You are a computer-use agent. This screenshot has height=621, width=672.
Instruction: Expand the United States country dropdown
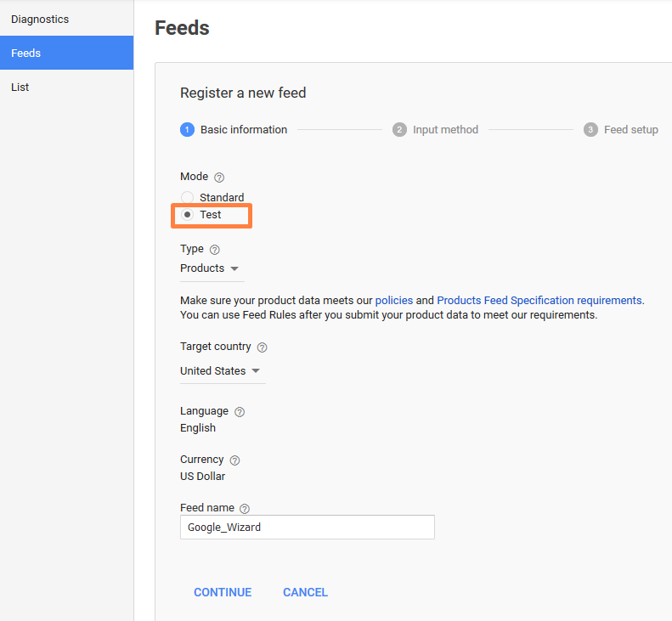[220, 371]
